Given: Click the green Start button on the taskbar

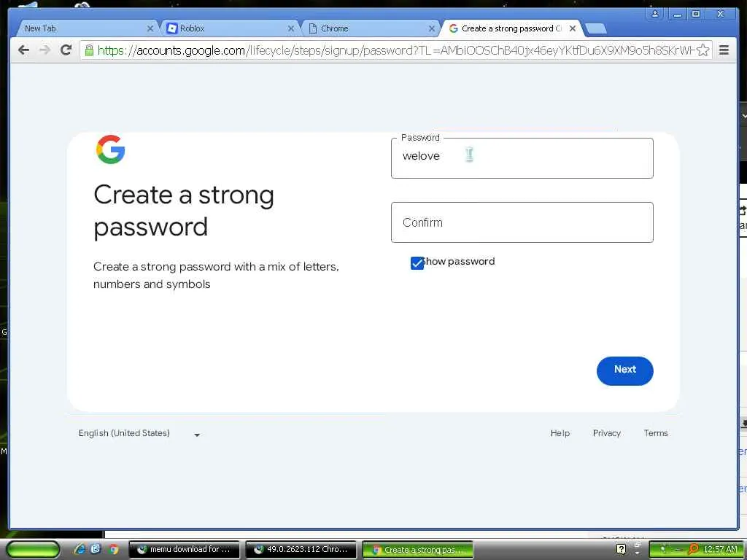Looking at the screenshot, I should (x=32, y=550).
